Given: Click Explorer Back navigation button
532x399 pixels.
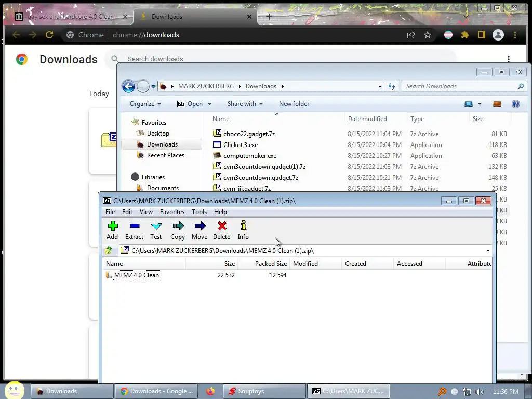Looking at the screenshot, I should pyautogui.click(x=129, y=86).
